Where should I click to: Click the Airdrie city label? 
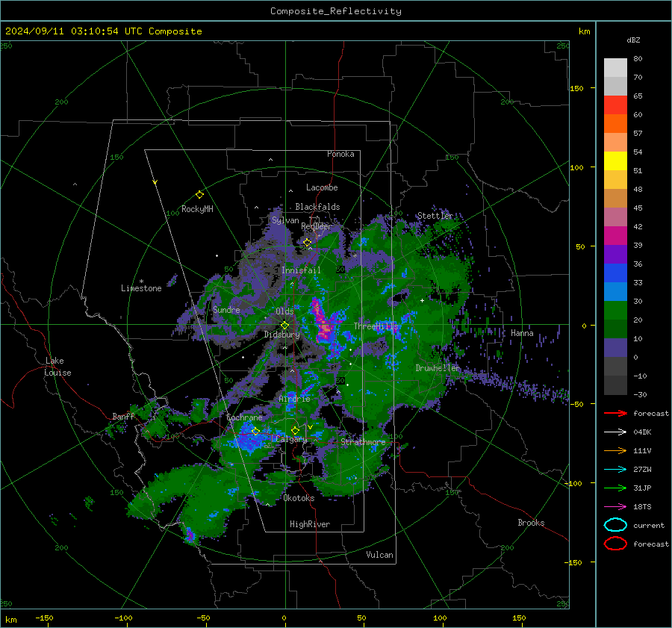[294, 399]
